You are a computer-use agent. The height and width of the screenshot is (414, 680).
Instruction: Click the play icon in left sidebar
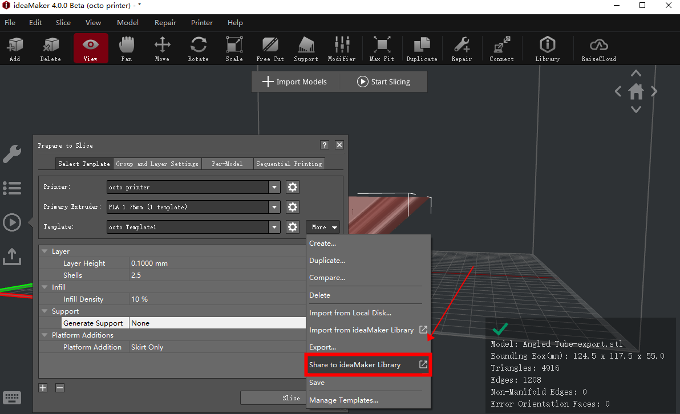pyautogui.click(x=12, y=222)
